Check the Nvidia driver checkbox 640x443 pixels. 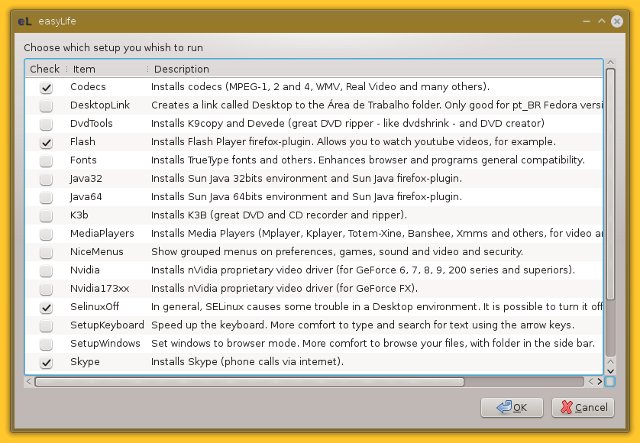pyautogui.click(x=46, y=271)
